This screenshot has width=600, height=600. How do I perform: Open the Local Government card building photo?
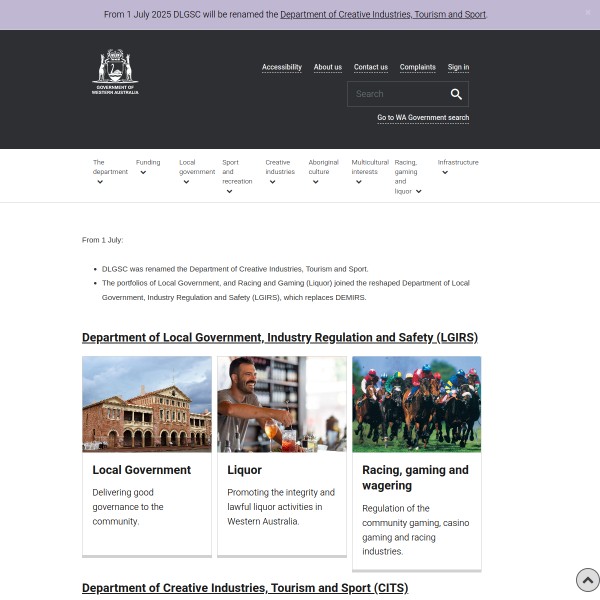(147, 404)
